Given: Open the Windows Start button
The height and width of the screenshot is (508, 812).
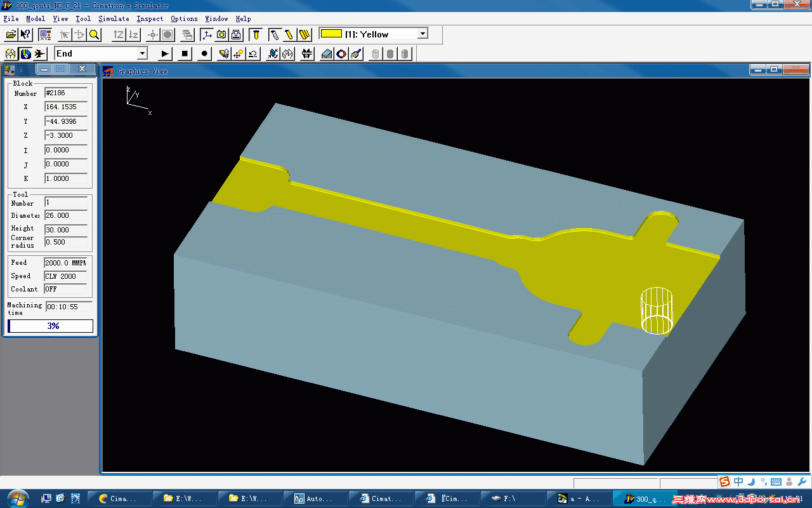Looking at the screenshot, I should pyautogui.click(x=16, y=498).
